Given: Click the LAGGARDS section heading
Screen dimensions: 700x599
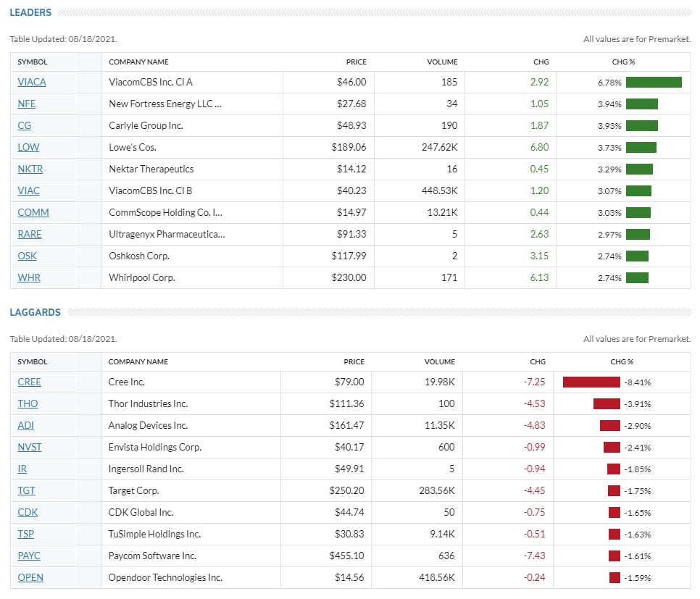Looking at the screenshot, I should pyautogui.click(x=36, y=312).
